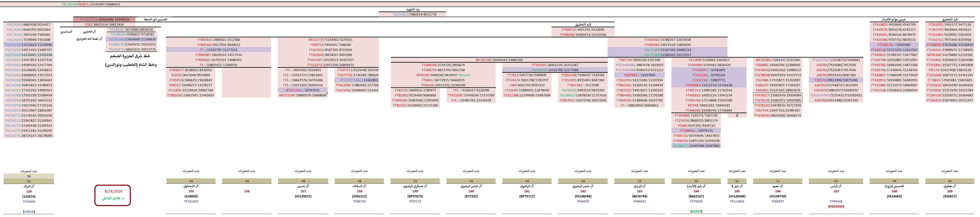Click the FGC86268 highlighted cell

tap(132, 39)
